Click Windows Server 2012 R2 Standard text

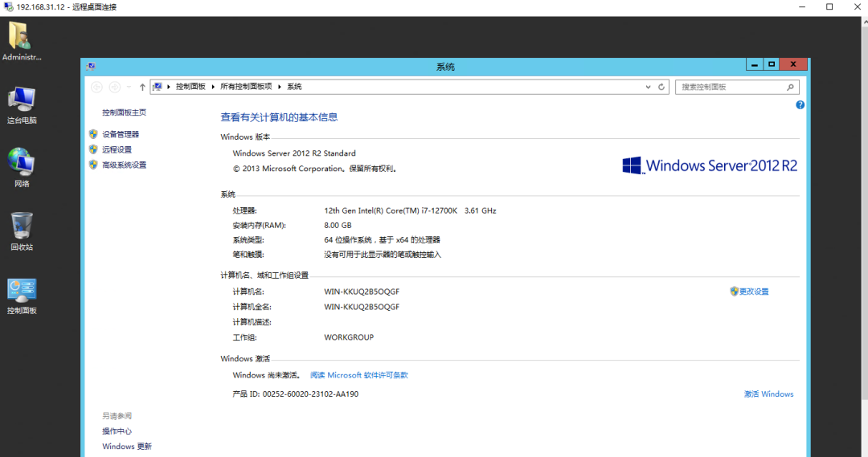coord(294,153)
